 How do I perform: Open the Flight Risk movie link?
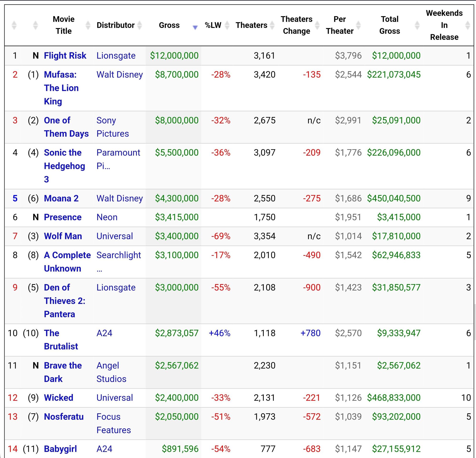coord(65,56)
